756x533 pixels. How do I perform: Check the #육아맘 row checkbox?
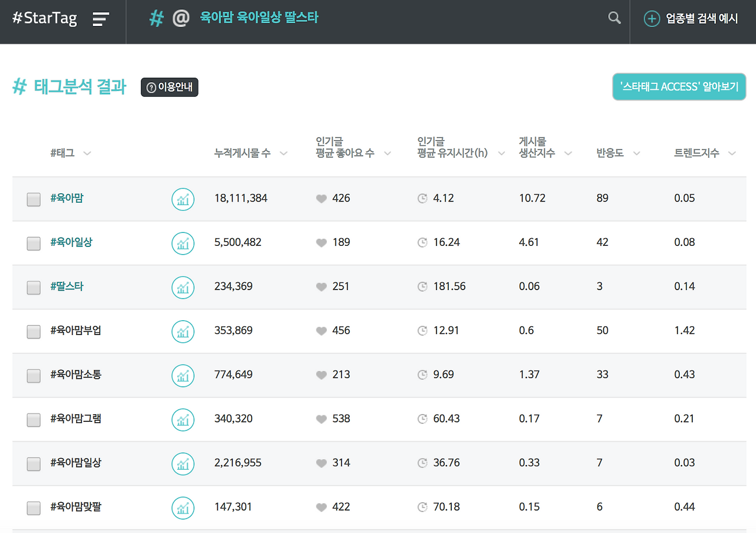click(x=34, y=199)
